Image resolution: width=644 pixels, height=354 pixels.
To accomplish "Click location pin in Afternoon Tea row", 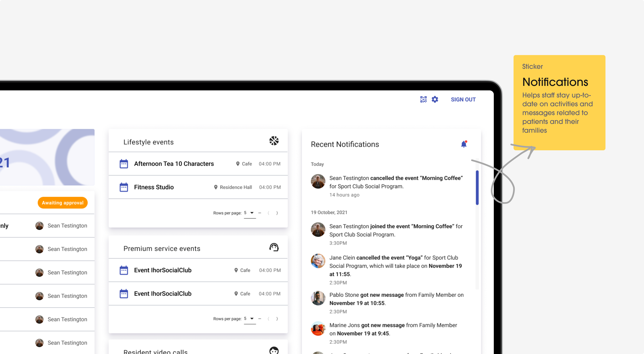I will pyautogui.click(x=238, y=164).
